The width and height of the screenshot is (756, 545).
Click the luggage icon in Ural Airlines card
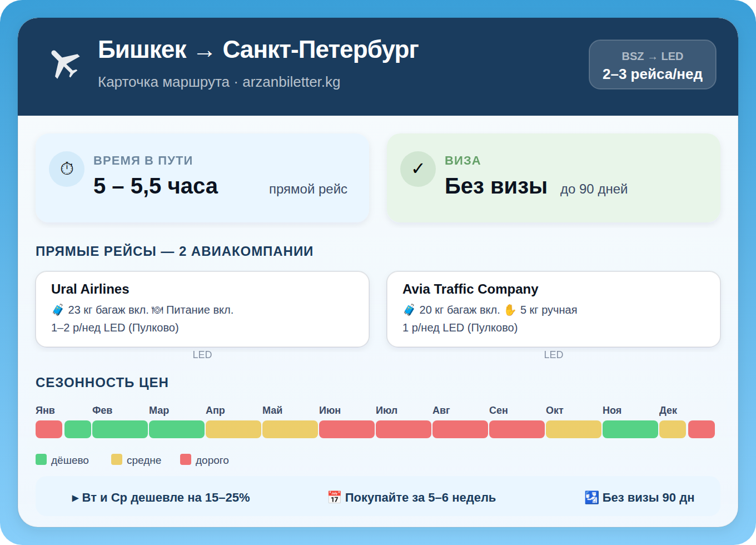click(58, 309)
